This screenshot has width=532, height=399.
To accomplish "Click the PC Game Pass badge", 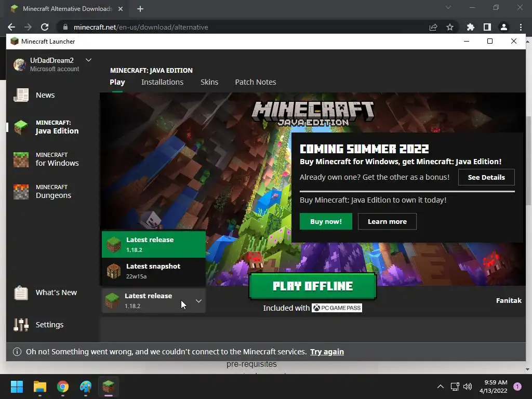I will (337, 308).
